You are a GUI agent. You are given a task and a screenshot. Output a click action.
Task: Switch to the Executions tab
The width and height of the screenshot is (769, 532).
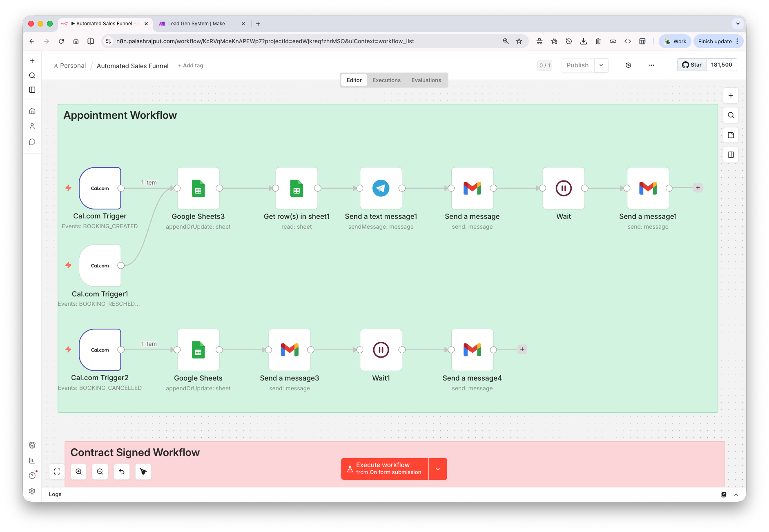point(386,80)
